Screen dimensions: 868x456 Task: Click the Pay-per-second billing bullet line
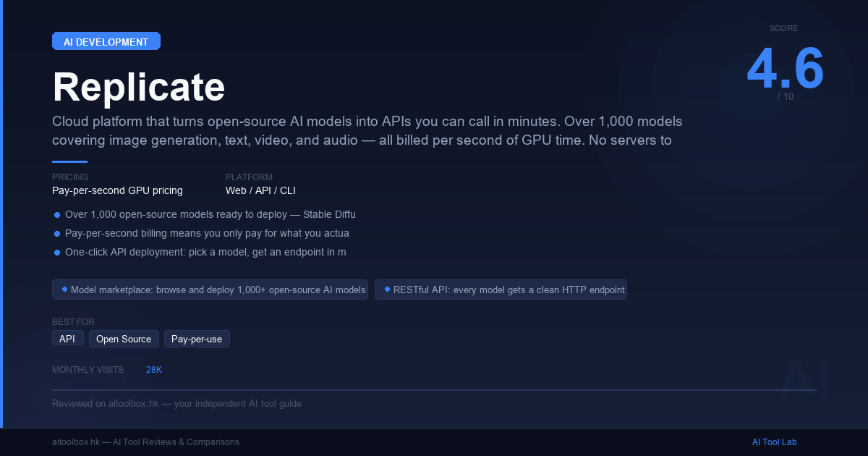click(202, 233)
